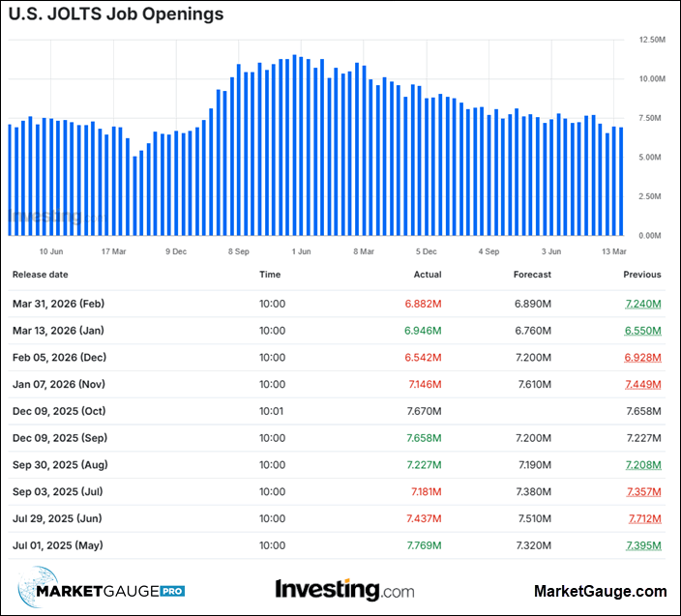Open previous value 7.240M link
Screen dimensions: 681x616
[x=641, y=304]
